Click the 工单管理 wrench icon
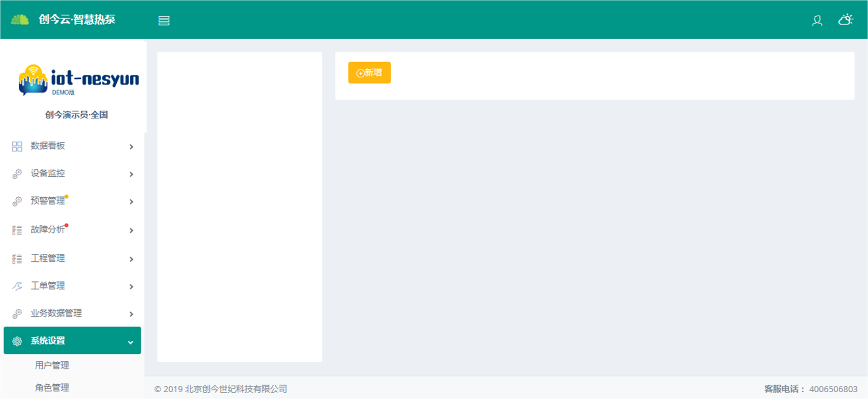Image resolution: width=868 pixels, height=399 pixels. pos(17,286)
